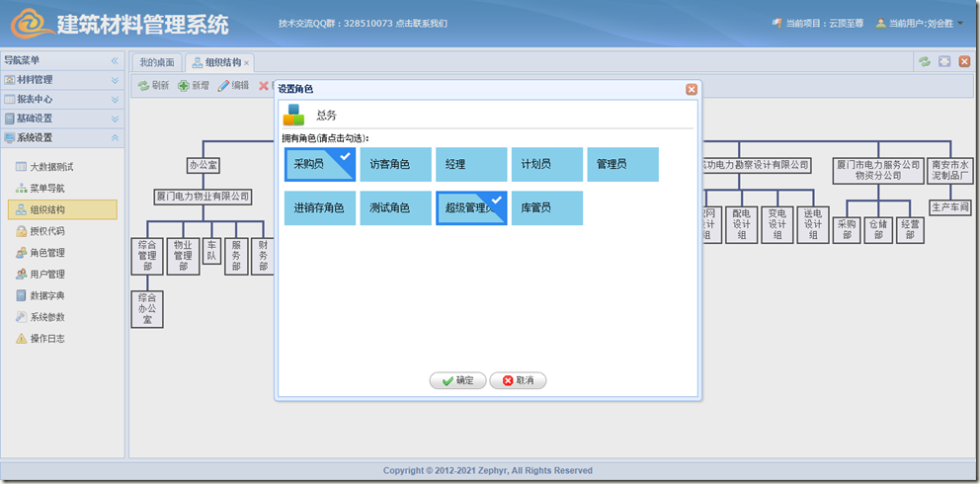Click the 取消 cancel button
Image resolution: width=980 pixels, height=484 pixels.
tap(518, 380)
